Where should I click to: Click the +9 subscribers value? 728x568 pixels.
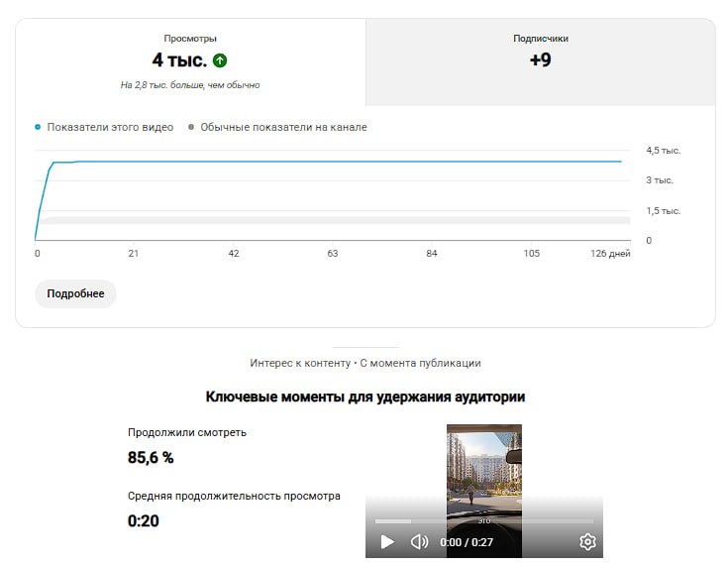[x=541, y=59]
